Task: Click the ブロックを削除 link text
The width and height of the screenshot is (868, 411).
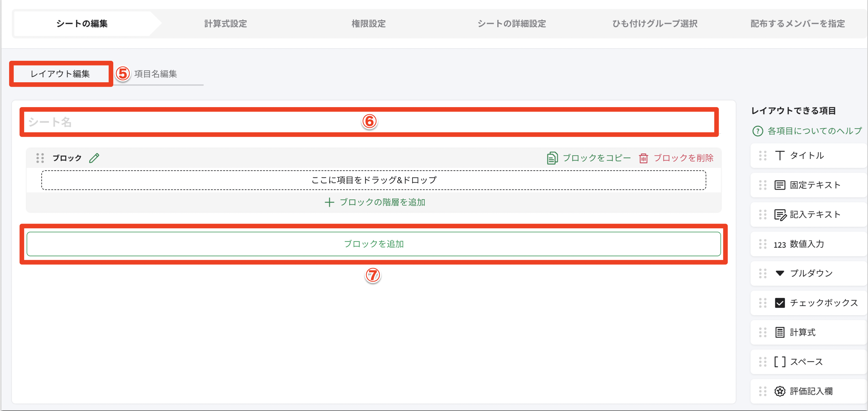Action: tap(683, 158)
